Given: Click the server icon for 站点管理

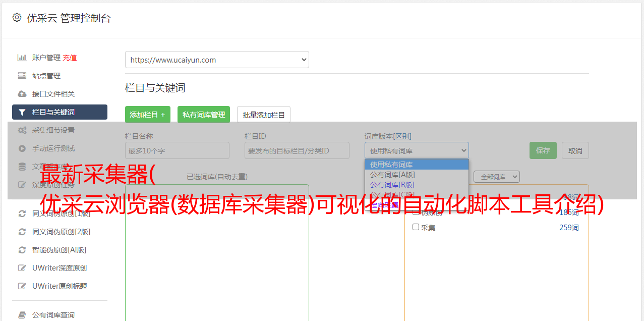Looking at the screenshot, I should click(22, 76).
